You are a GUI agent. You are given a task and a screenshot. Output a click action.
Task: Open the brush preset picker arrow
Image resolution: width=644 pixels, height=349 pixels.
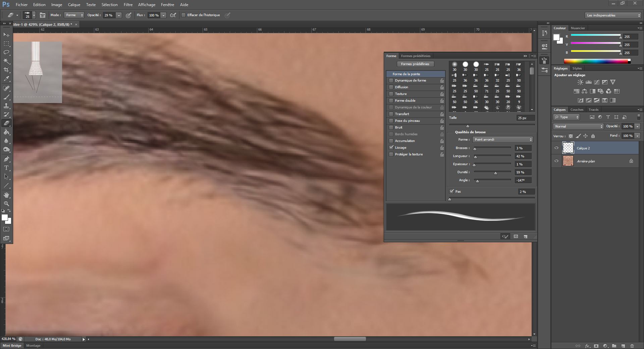[x=34, y=15]
